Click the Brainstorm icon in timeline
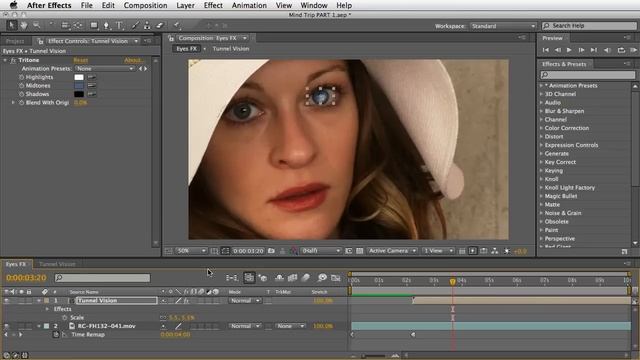 click(322, 278)
